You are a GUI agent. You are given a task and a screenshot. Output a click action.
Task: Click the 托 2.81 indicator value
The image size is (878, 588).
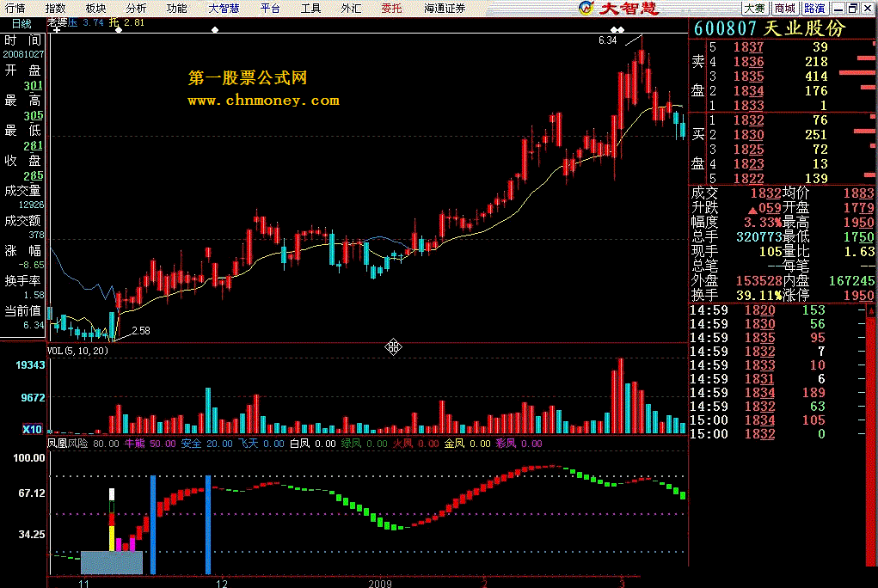coord(126,22)
